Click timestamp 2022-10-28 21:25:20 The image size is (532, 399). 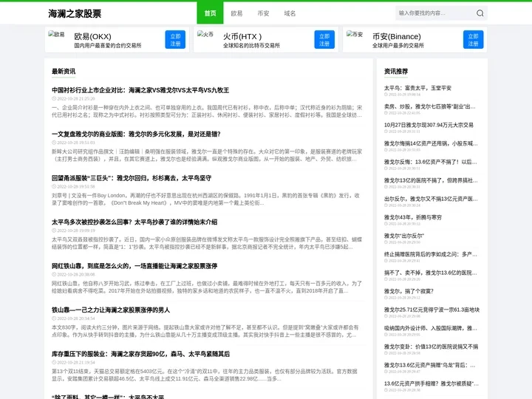[x=76, y=99]
